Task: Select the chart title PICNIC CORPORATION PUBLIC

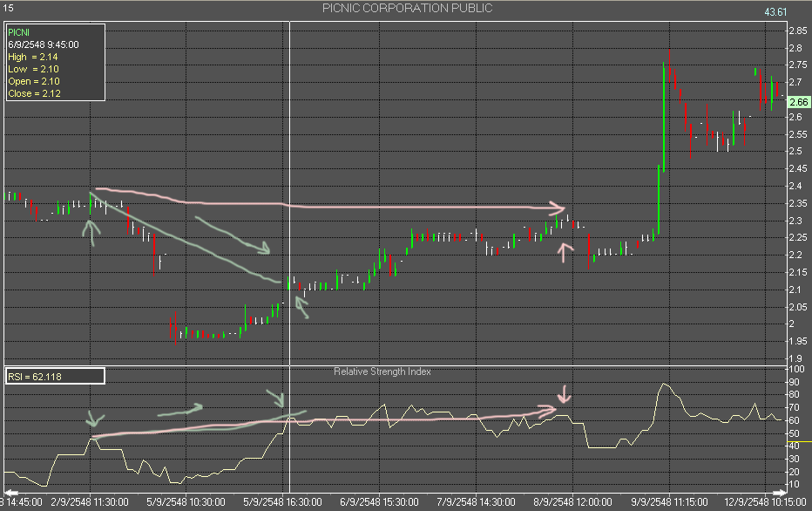Action: point(407,9)
